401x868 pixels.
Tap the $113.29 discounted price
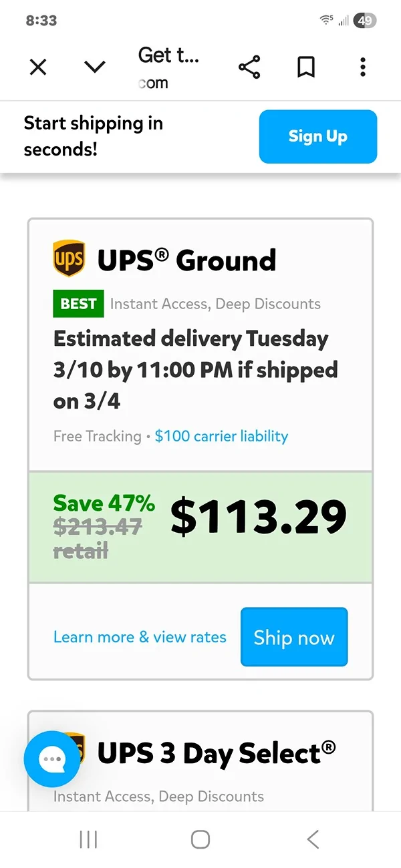click(x=259, y=517)
